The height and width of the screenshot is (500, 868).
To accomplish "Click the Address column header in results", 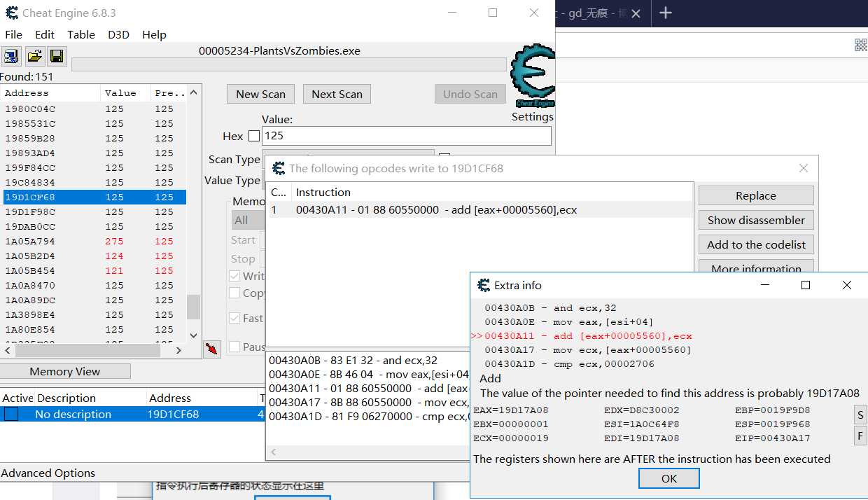I will click(50, 93).
